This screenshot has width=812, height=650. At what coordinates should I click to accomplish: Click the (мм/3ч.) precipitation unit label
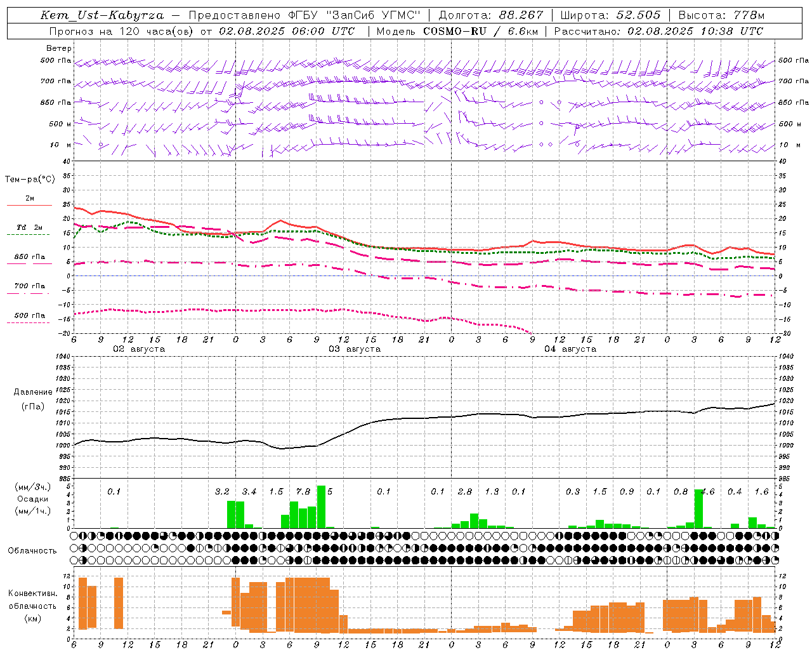coord(32,487)
